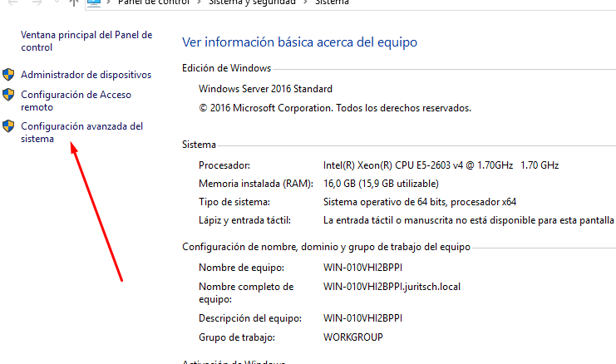Click the 2016 Microsoft Corporation copyright line

coord(335,108)
